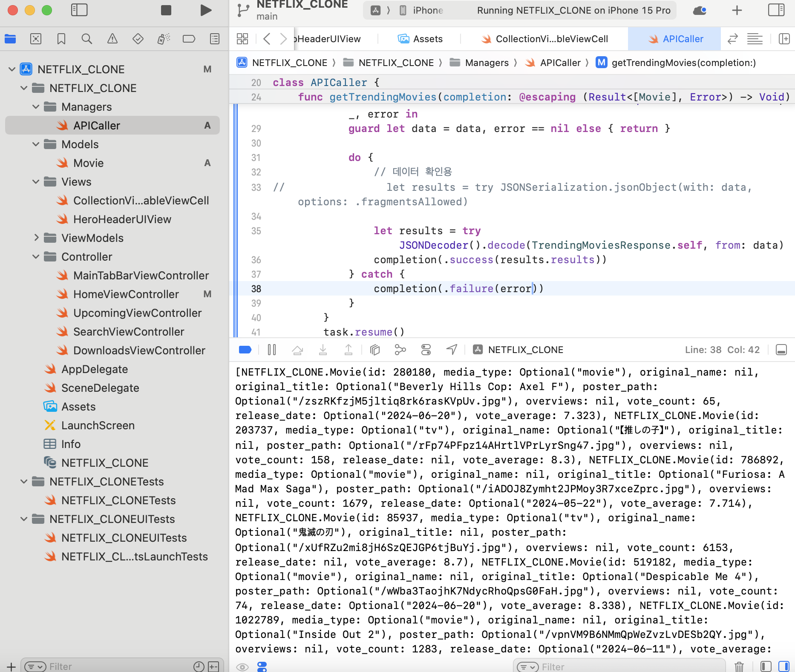Click the editor review changes arrows icon
Screen dimensions: 795x672
pyautogui.click(x=732, y=39)
